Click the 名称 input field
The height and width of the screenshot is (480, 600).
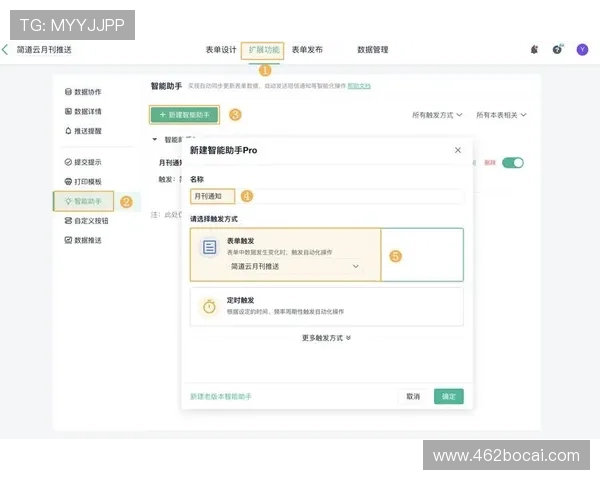327,196
